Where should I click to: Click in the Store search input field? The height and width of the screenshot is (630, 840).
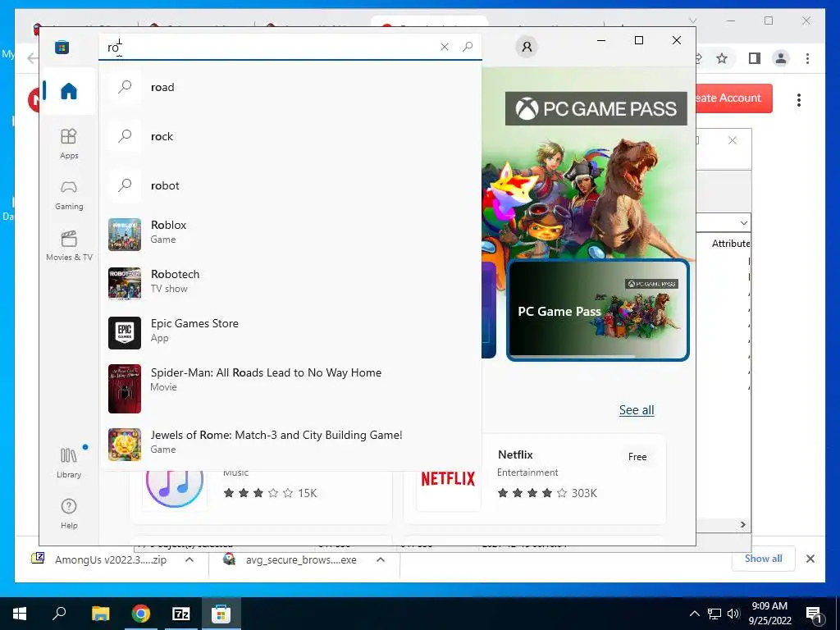tap(268, 47)
